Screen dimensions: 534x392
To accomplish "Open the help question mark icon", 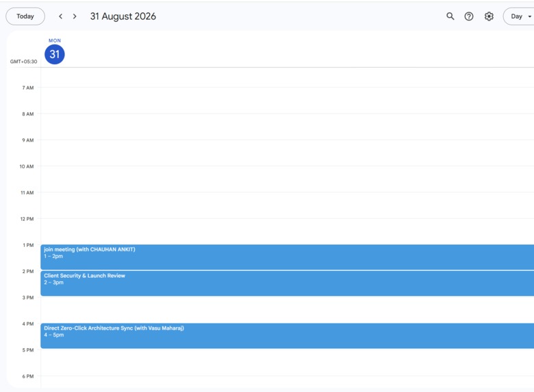I will point(469,16).
